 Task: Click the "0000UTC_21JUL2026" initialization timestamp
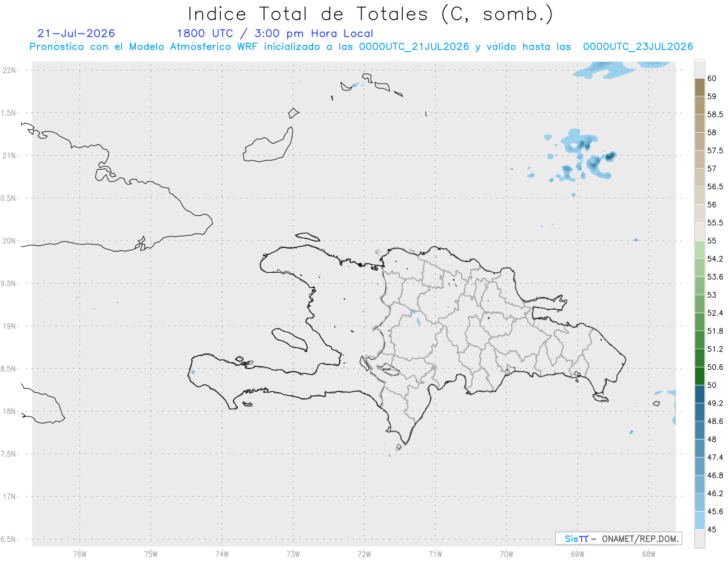[414, 47]
